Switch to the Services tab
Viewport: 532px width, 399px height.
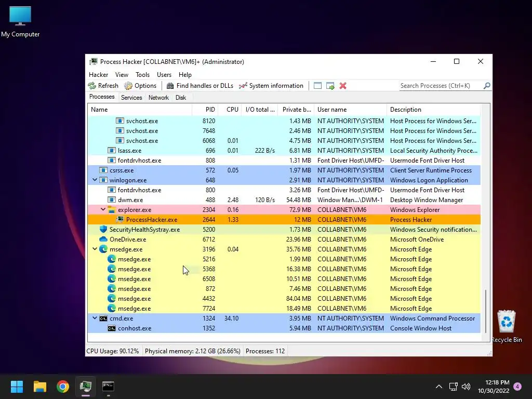point(131,98)
